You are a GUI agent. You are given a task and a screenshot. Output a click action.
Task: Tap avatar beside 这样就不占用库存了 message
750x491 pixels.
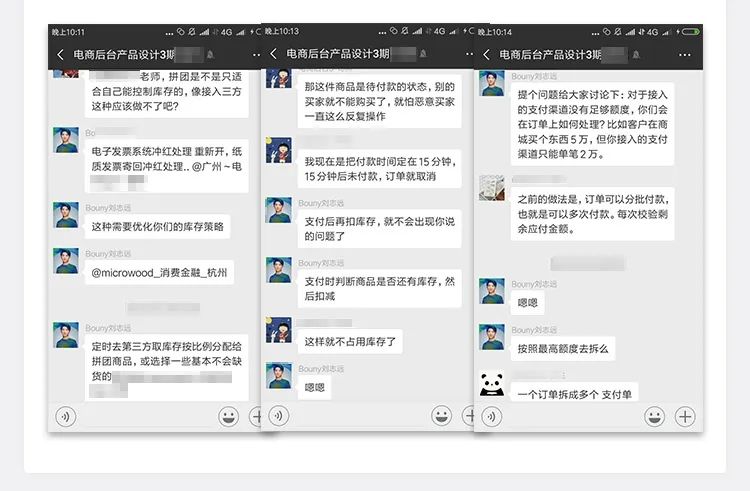(x=279, y=330)
